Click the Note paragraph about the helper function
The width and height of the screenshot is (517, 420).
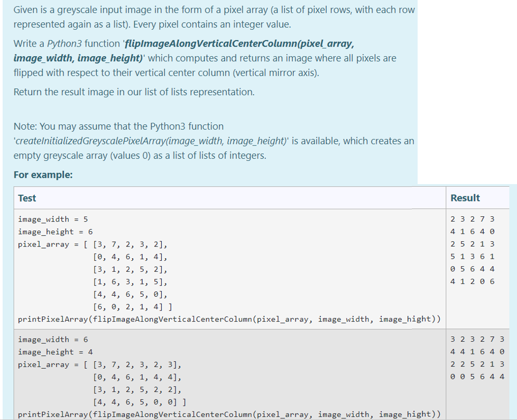click(x=211, y=141)
